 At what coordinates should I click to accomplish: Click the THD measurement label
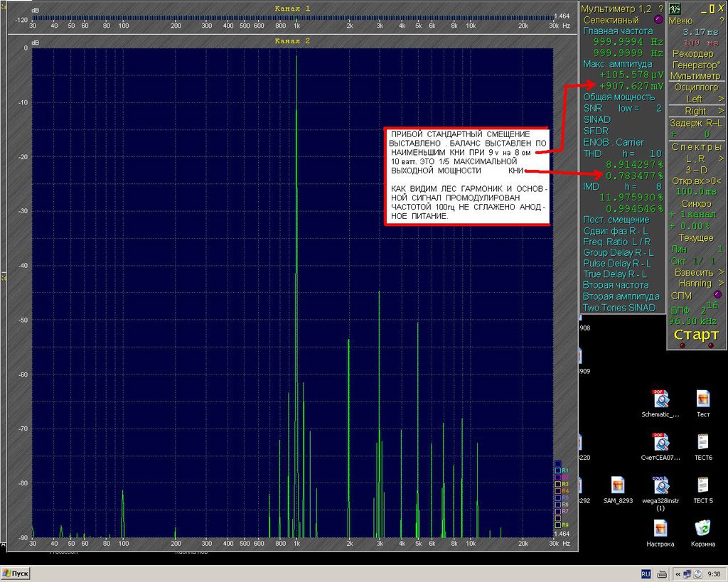pos(592,153)
